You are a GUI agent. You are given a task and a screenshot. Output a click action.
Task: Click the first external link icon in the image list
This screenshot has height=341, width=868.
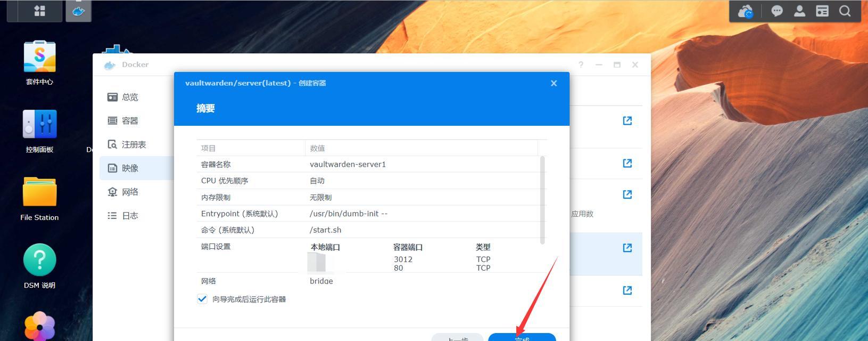(x=627, y=121)
